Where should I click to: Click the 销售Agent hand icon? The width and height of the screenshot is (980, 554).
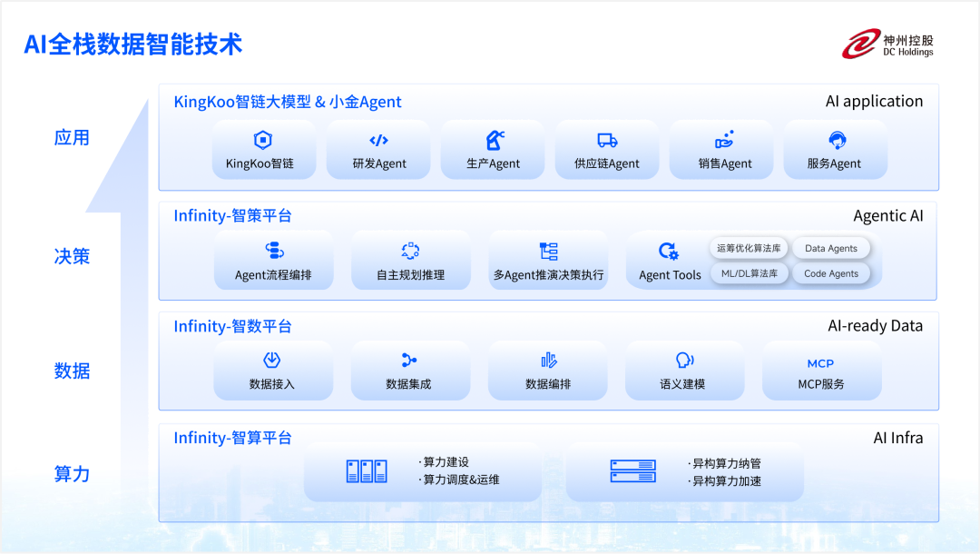(724, 140)
